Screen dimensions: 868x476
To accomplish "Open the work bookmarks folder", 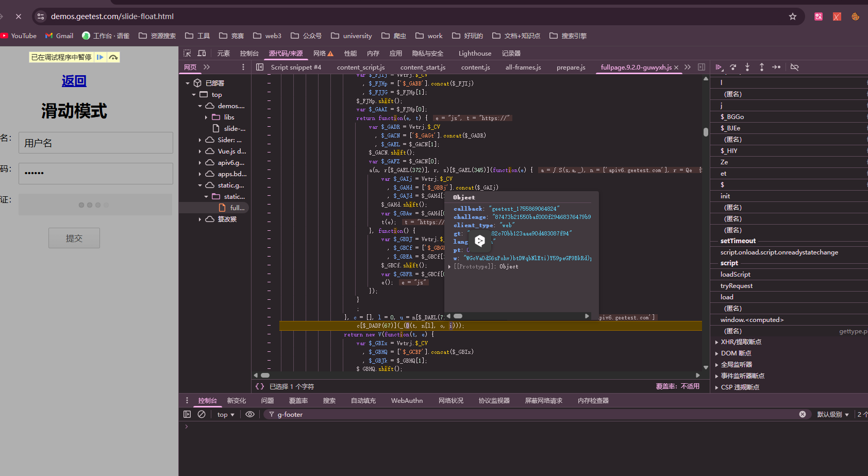I will point(429,36).
